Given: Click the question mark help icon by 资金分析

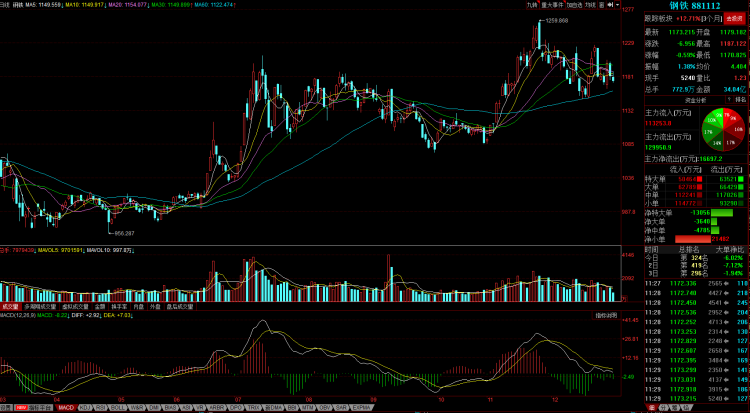Looking at the screenshot, I should 729,100.
